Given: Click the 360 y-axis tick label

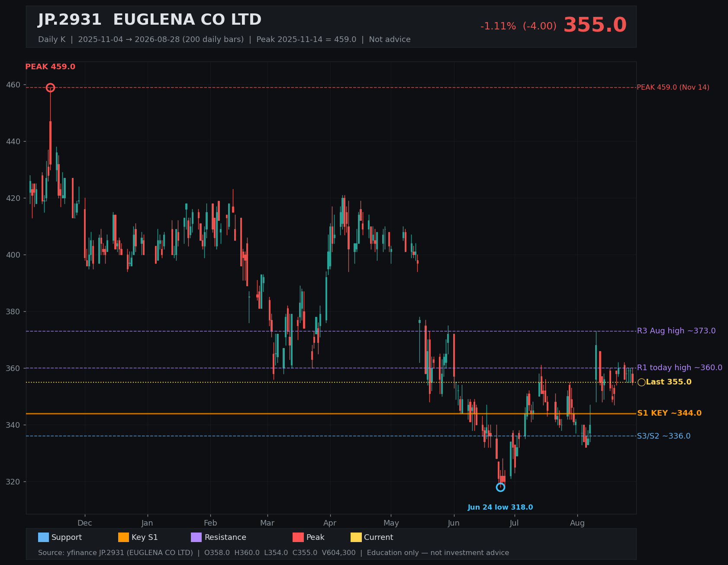Looking at the screenshot, I should pos(13,368).
